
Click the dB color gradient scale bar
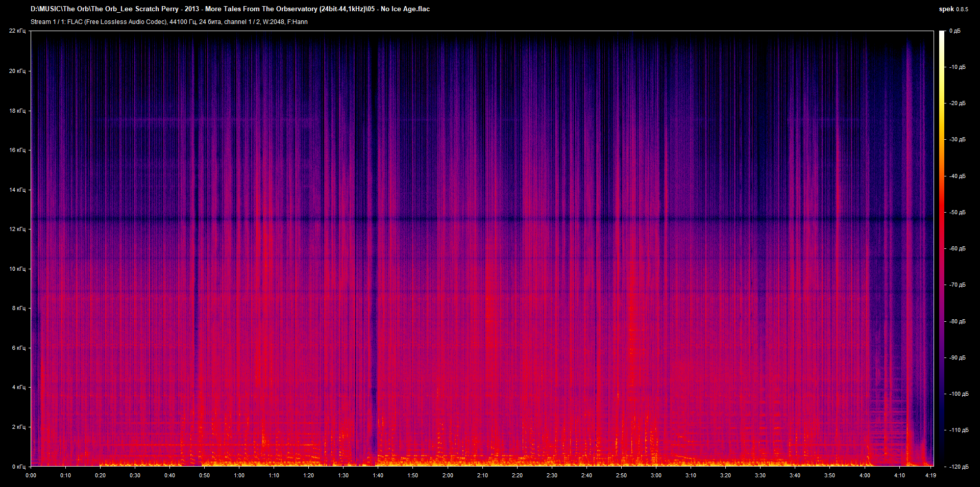[x=942, y=248]
